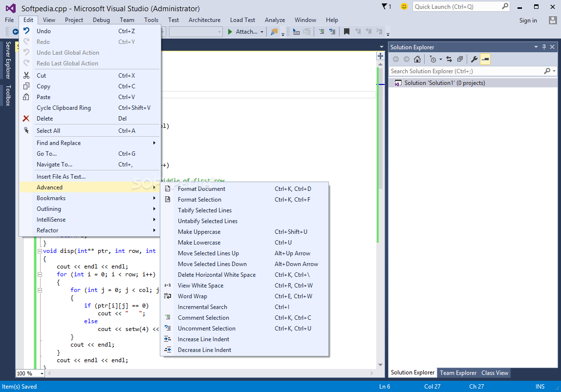Choose Make Uppercase in Advanced submenu

pyautogui.click(x=244, y=232)
